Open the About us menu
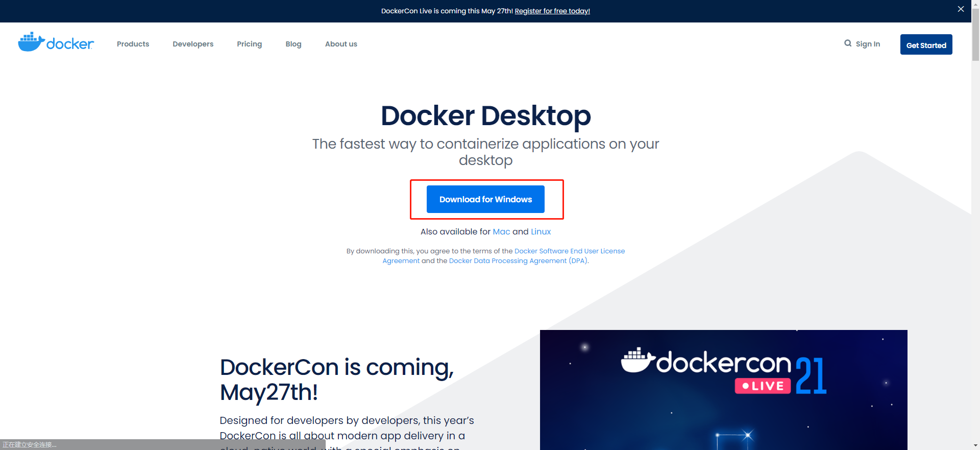This screenshot has height=450, width=980. point(341,44)
